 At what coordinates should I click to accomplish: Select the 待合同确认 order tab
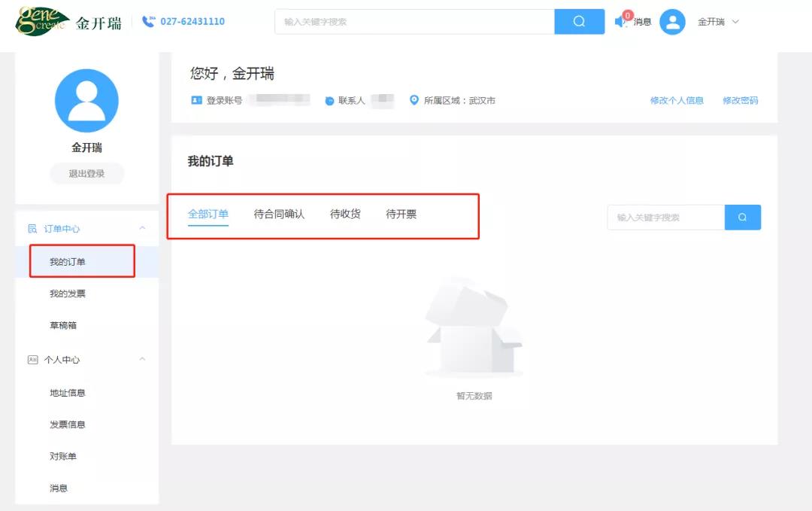point(278,213)
